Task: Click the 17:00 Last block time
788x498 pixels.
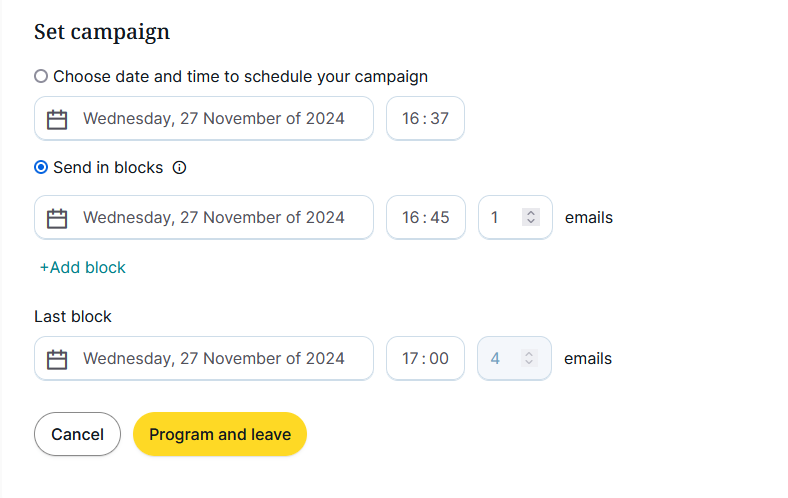Action: [x=425, y=359]
